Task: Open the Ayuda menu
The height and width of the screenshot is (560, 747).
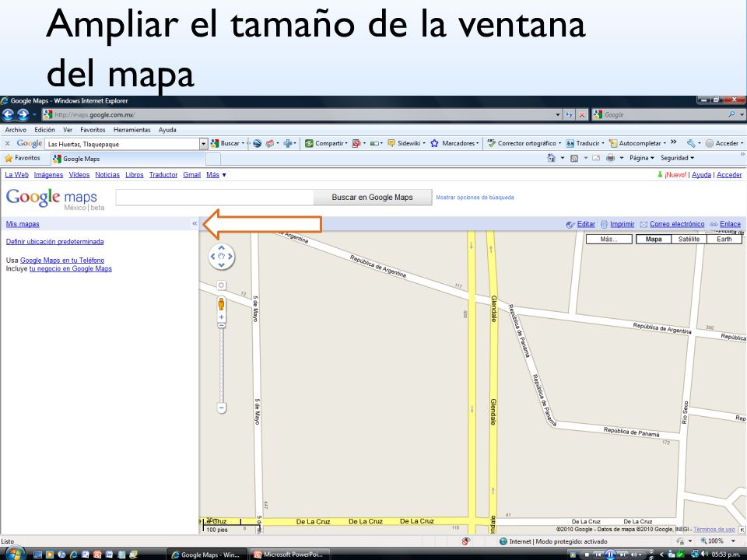Action: point(167,130)
